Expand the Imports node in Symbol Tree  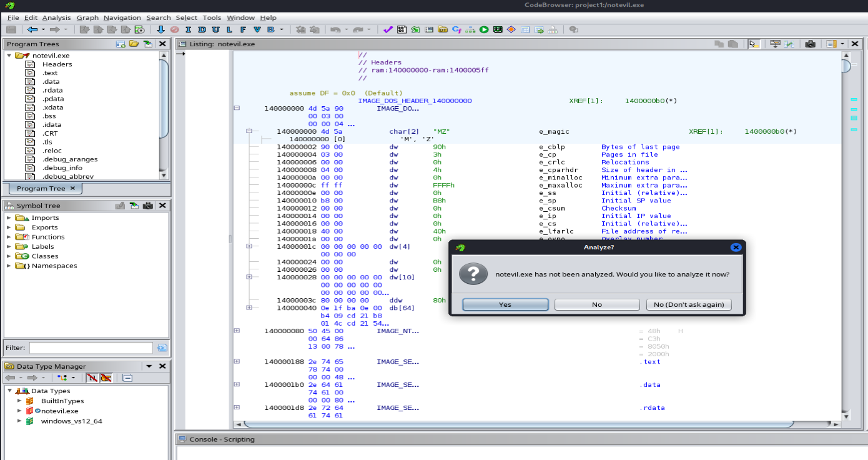coord(9,217)
